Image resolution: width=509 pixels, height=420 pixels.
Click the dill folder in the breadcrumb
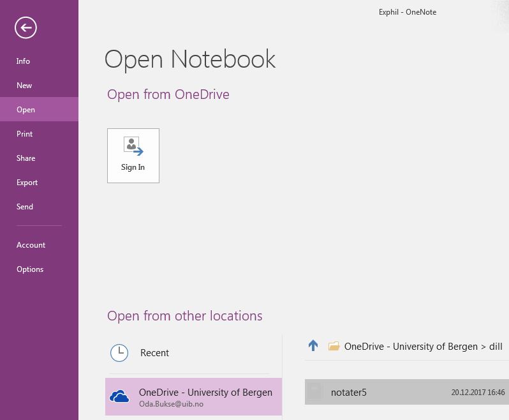496,347
